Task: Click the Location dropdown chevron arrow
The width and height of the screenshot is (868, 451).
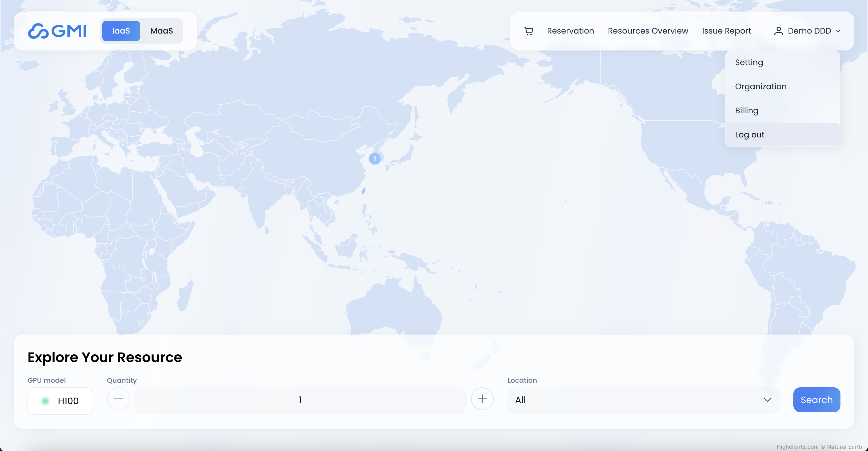Action: coord(767,400)
